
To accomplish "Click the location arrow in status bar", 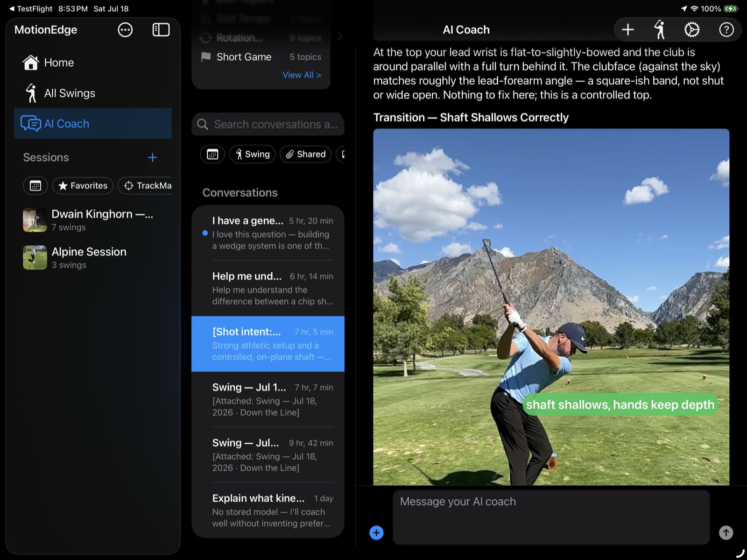I will pos(684,9).
